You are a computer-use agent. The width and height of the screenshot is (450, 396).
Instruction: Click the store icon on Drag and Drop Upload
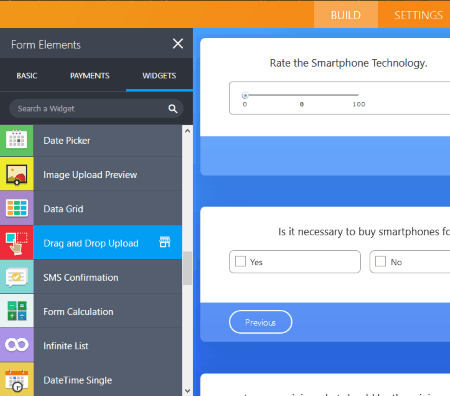pos(165,242)
